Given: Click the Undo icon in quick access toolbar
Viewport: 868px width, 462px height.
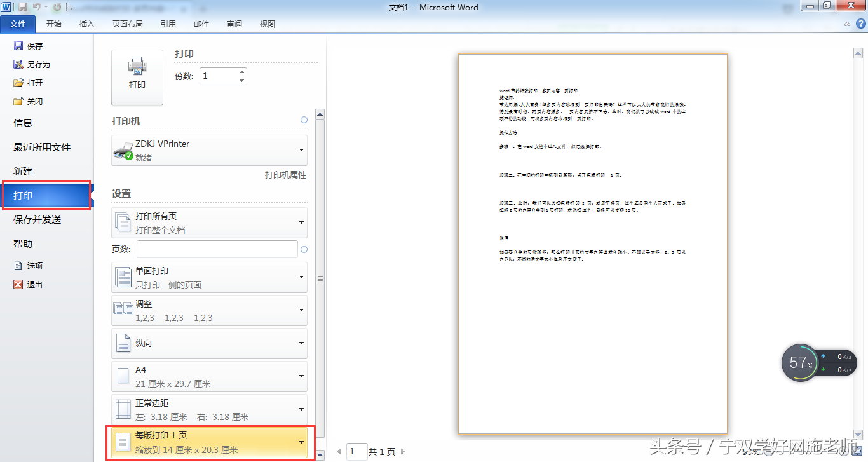Looking at the screenshot, I should [x=37, y=7].
